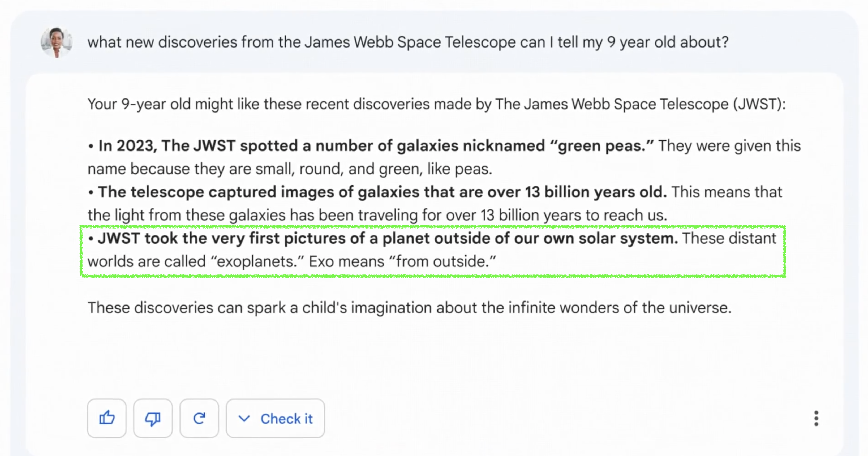
Task: Expand the Check it dropdown chevron
Action: coord(244,419)
